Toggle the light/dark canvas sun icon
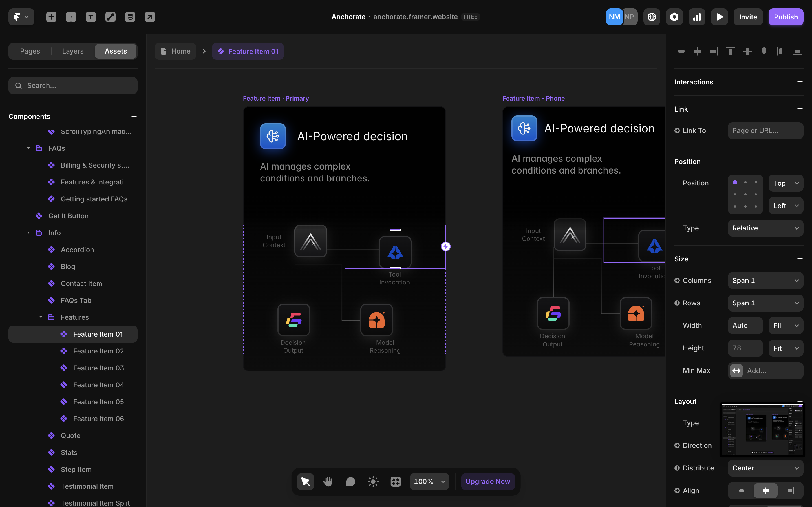Screen dimensions: 812x507 (x=373, y=482)
